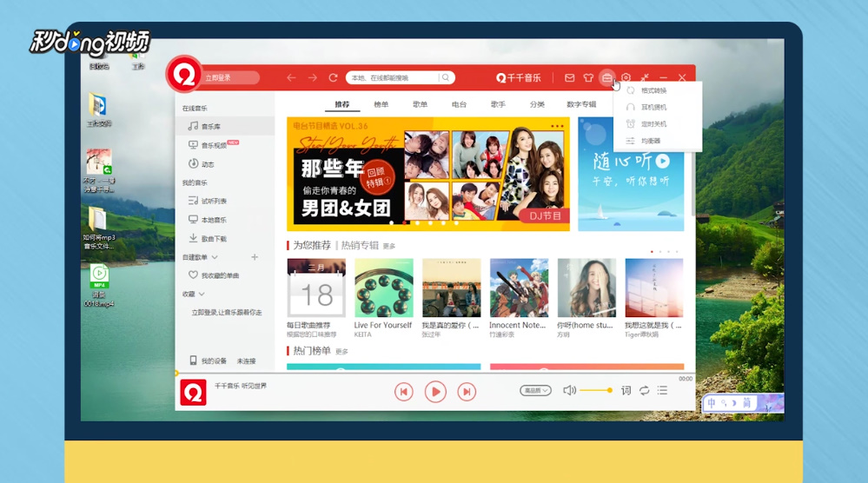868x483 pixels.
Task: Open 试听列表 in the sidebar
Action: click(x=208, y=201)
